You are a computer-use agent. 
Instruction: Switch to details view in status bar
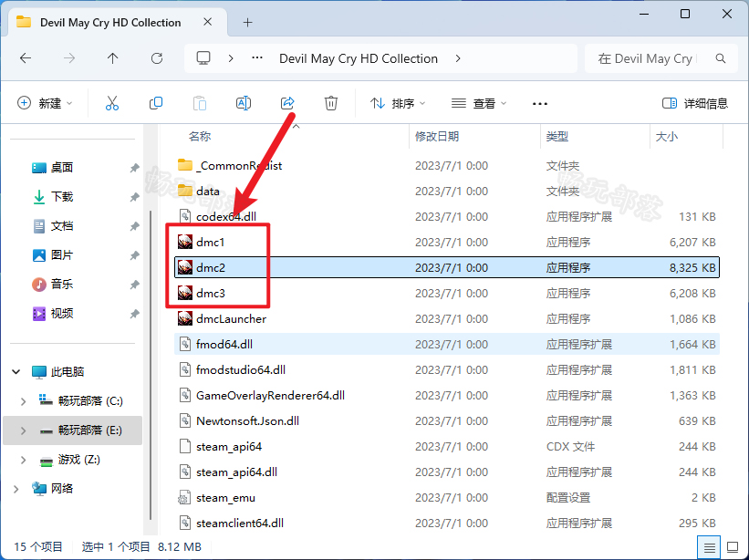(710, 547)
